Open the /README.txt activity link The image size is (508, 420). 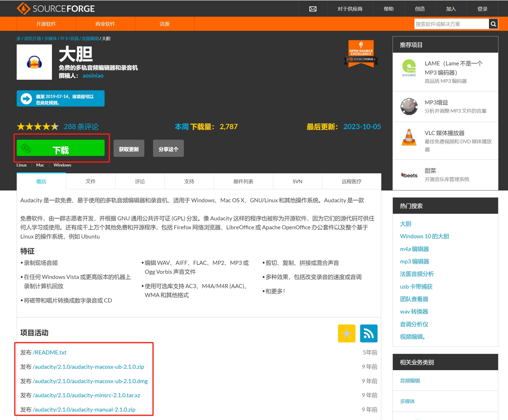[50, 353]
